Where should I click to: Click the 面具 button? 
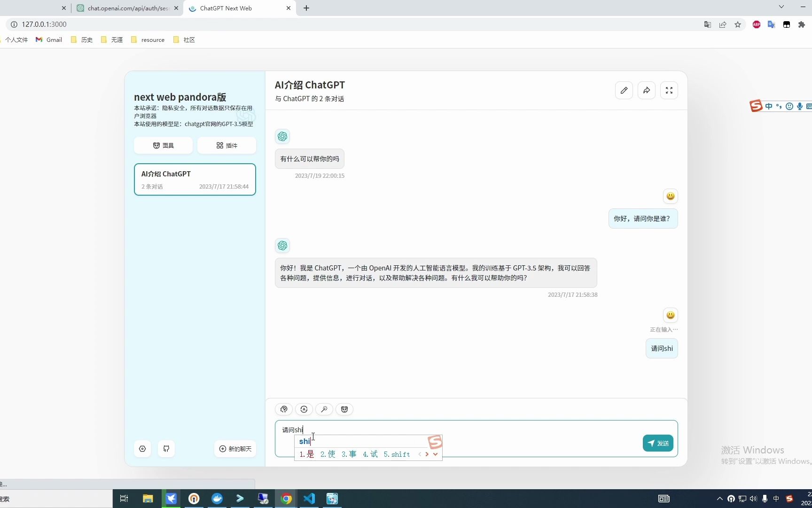163,145
